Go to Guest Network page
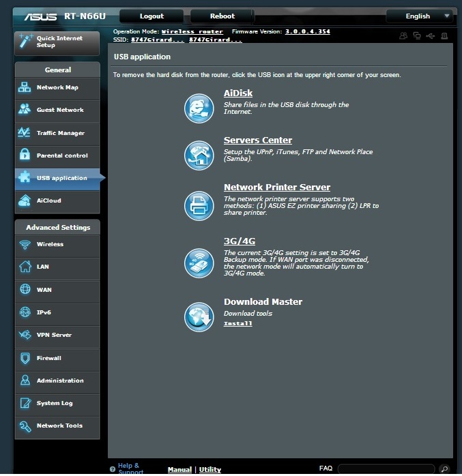The height and width of the screenshot is (476, 462). [57, 110]
